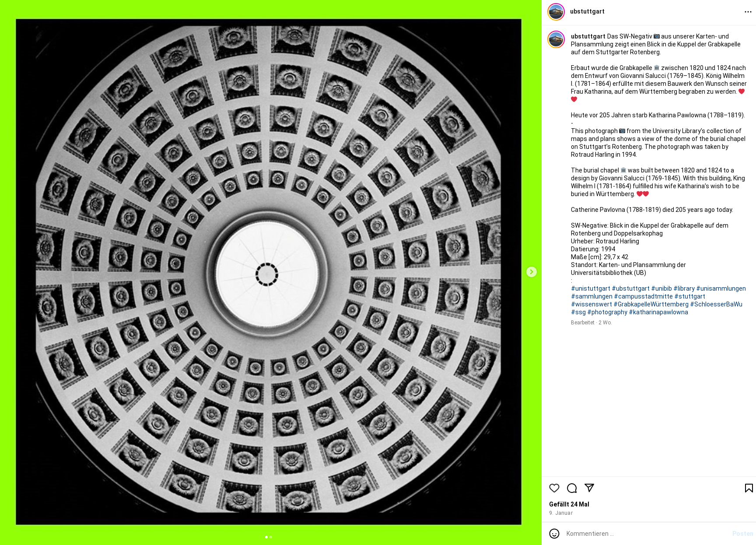Select second carousel dot indicator

pyautogui.click(x=271, y=537)
